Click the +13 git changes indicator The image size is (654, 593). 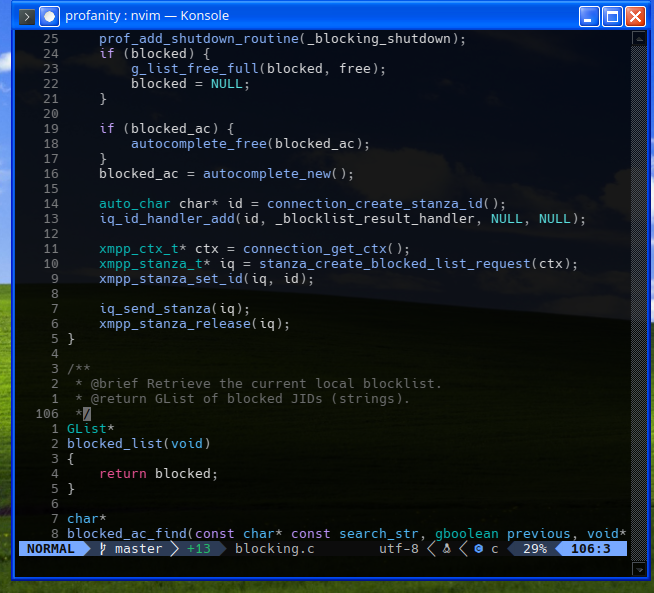pos(199,548)
